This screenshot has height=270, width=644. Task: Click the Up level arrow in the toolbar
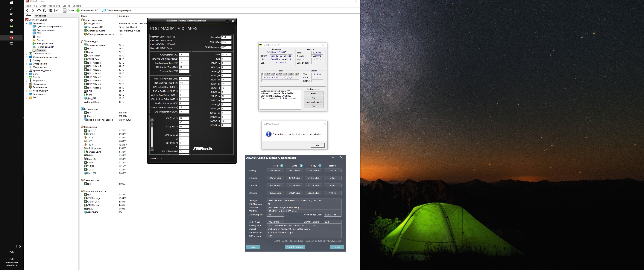[39, 10]
